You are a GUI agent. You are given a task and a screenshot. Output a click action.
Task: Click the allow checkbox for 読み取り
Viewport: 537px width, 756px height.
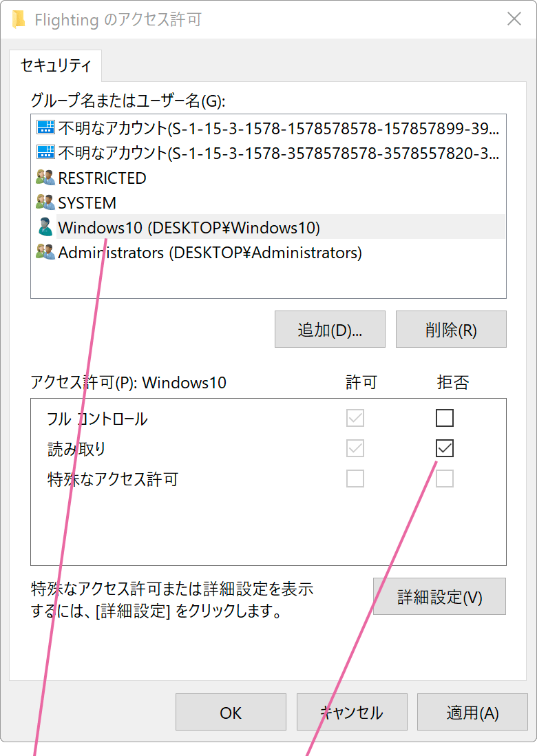[x=355, y=448]
